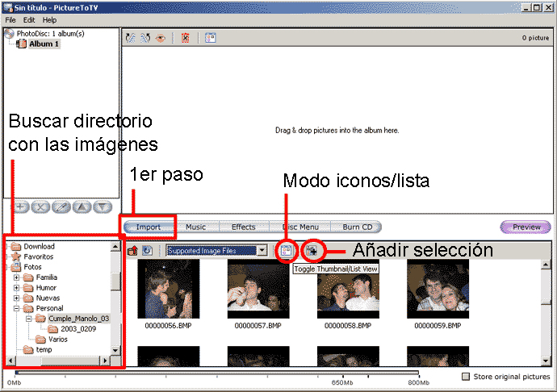Click the disc capacity bar near 650Mb
Image resolution: width=557 pixels, height=392 pixels.
point(343,373)
